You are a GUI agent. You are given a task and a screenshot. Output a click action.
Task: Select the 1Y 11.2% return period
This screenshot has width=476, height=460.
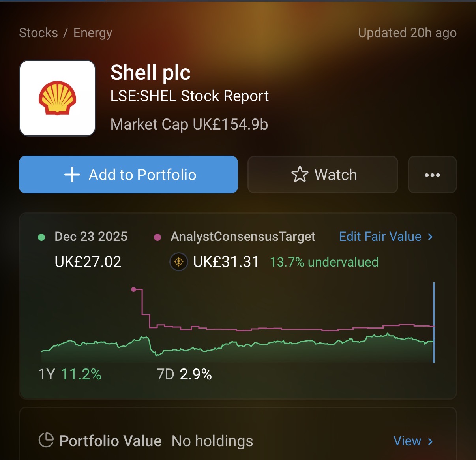tap(70, 374)
